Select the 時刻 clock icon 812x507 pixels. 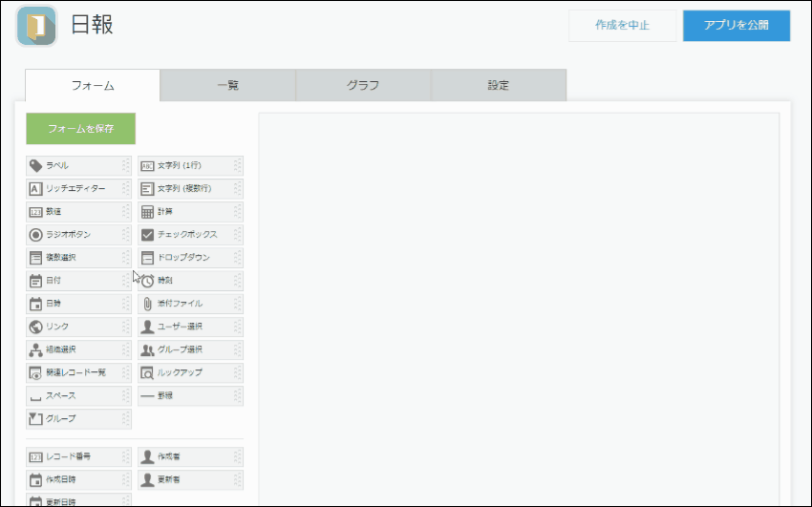[x=147, y=281]
